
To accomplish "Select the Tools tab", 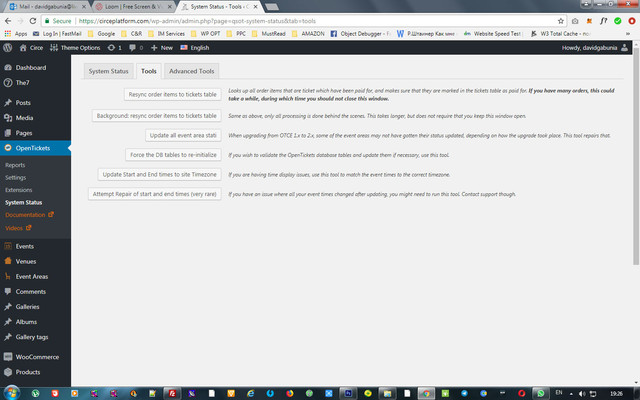I will (x=149, y=71).
